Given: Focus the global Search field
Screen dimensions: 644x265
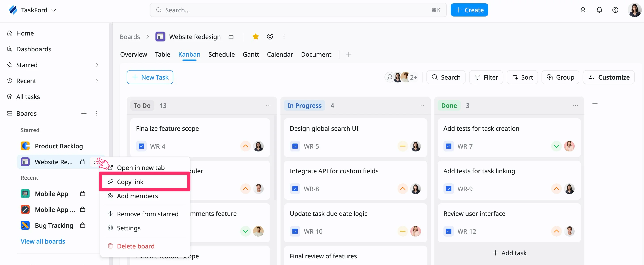Looking at the screenshot, I should (x=298, y=10).
